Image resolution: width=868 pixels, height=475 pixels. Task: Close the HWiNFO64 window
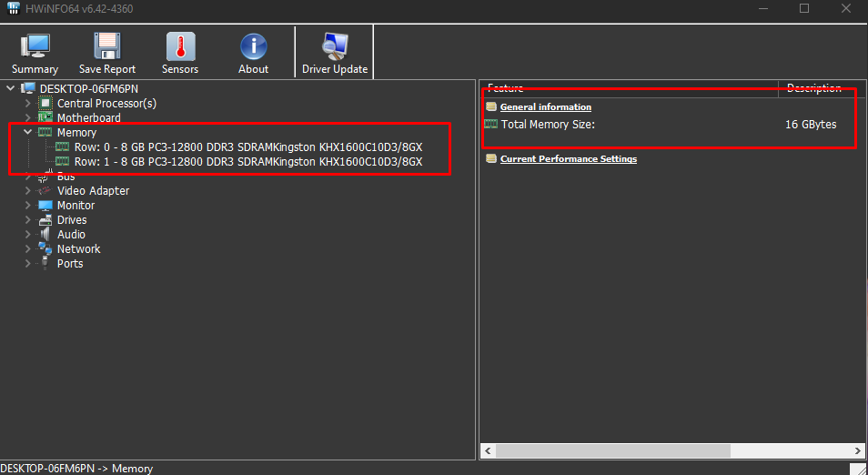[x=846, y=8]
